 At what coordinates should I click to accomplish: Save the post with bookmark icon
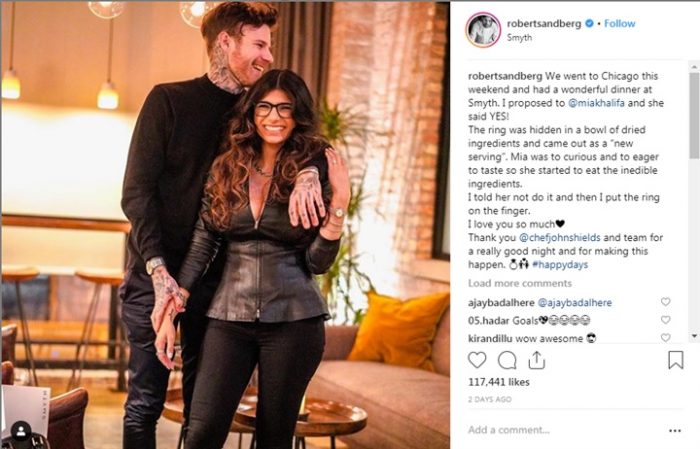click(x=675, y=360)
